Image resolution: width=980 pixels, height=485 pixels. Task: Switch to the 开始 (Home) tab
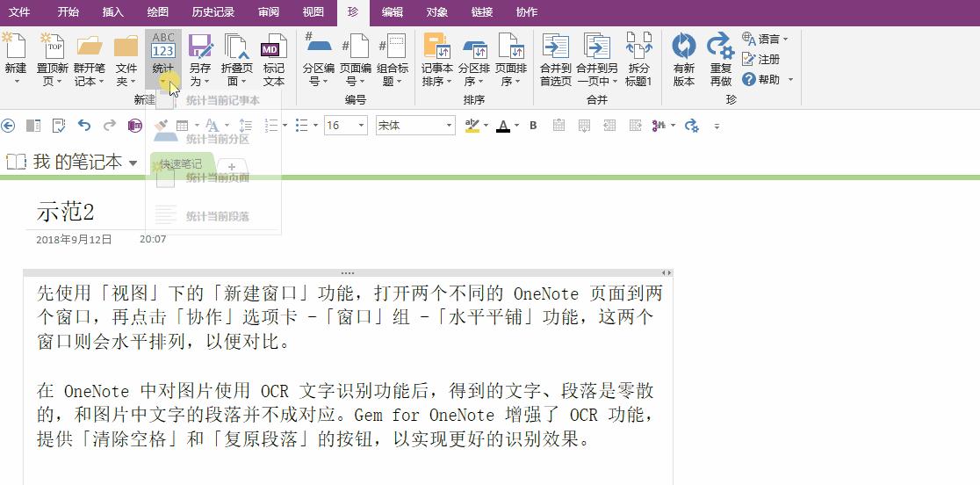pyautogui.click(x=68, y=12)
